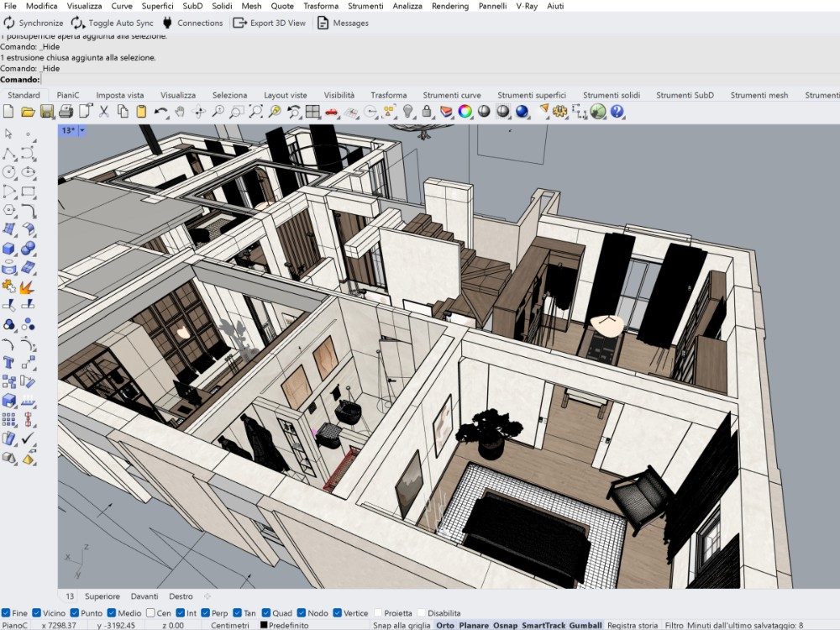
Task: Click the padlock Lock objects icon
Action: pos(427,112)
